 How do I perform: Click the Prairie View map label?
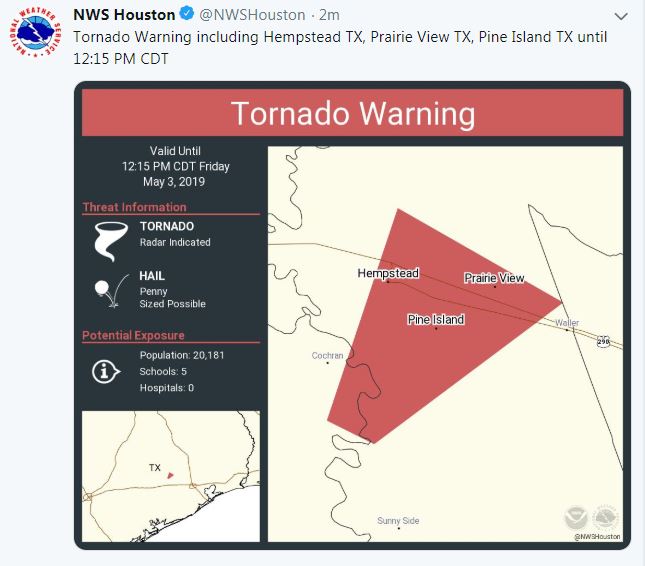tap(494, 278)
